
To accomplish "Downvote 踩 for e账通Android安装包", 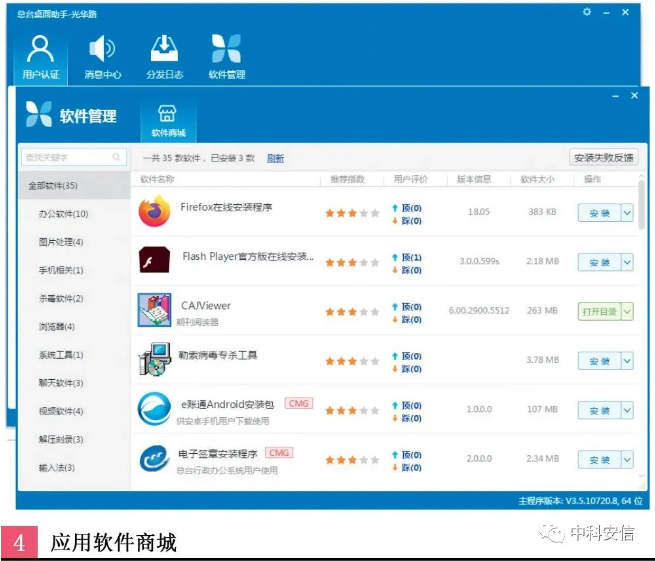I will click(x=407, y=418).
